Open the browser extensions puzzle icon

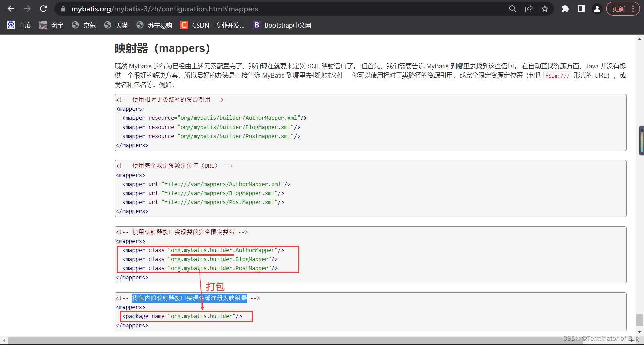coord(565,9)
